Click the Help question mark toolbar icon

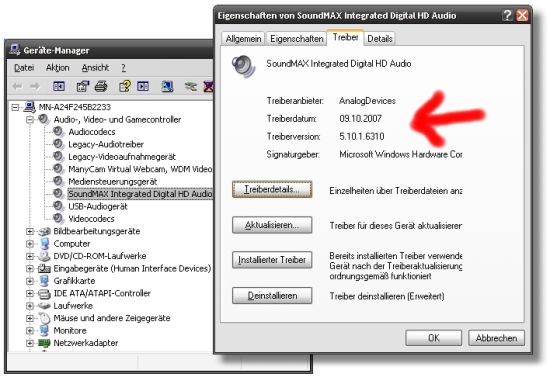click(125, 86)
